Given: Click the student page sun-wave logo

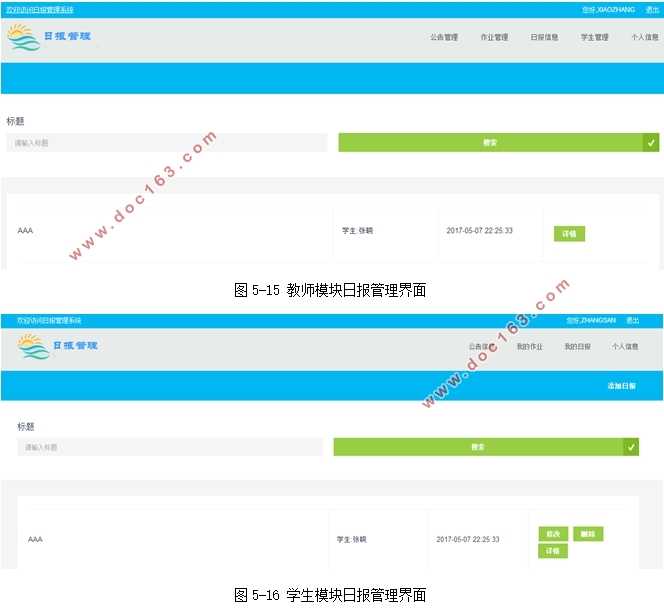Looking at the screenshot, I should [x=34, y=346].
